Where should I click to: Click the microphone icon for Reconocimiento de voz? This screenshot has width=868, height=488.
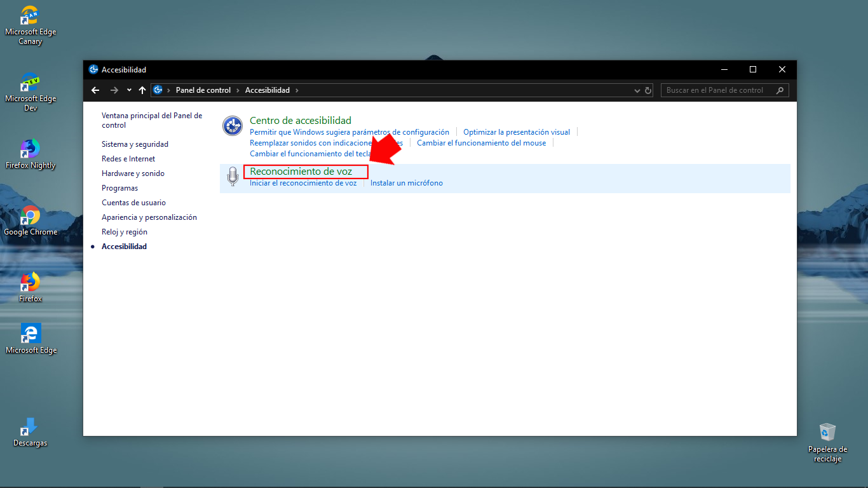(233, 176)
